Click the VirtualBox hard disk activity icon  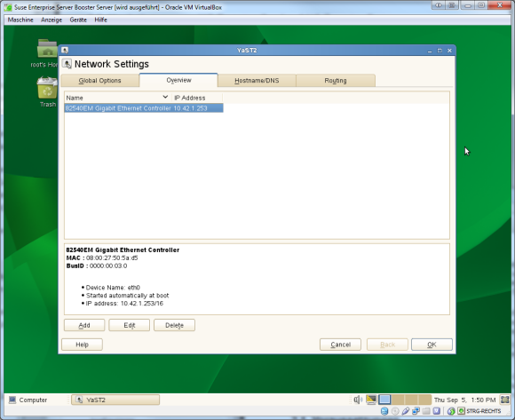[x=384, y=411]
